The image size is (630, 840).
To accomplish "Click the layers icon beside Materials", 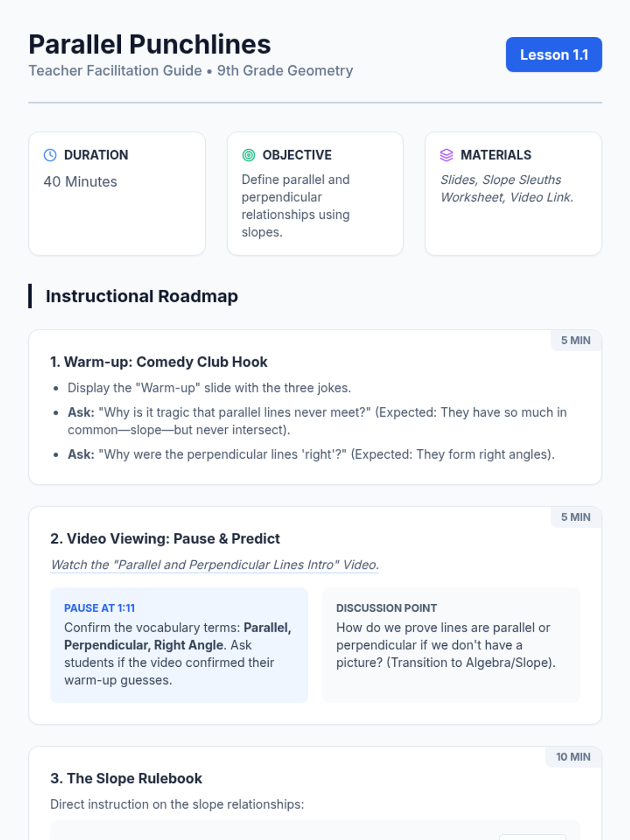I will 446,155.
